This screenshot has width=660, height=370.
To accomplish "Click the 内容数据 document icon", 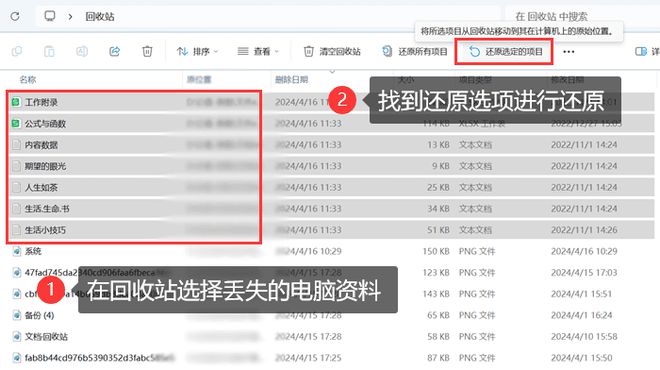I will click(16, 145).
